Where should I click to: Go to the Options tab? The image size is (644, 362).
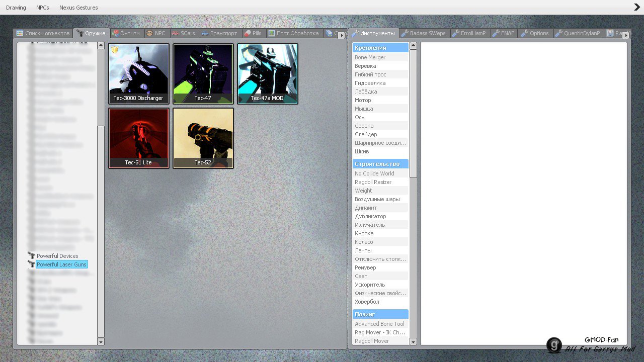[x=535, y=33]
